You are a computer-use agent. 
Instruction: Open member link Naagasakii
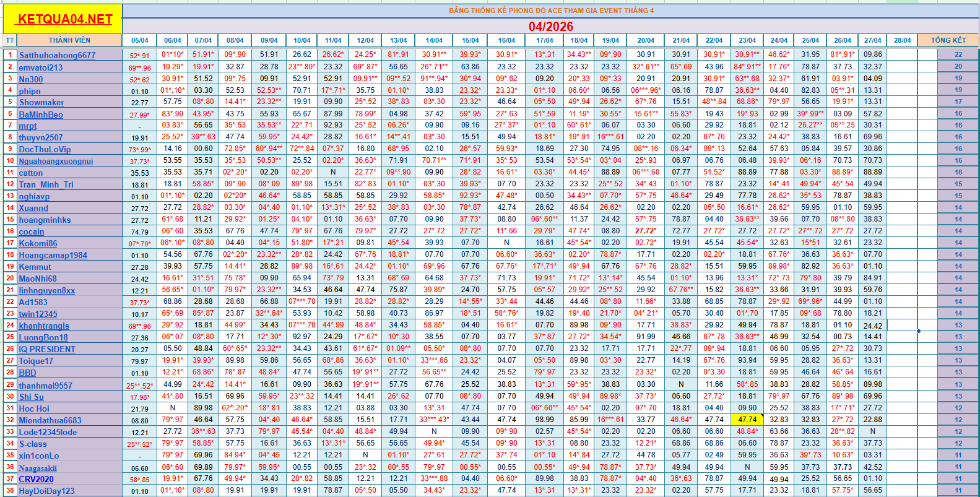[38, 468]
